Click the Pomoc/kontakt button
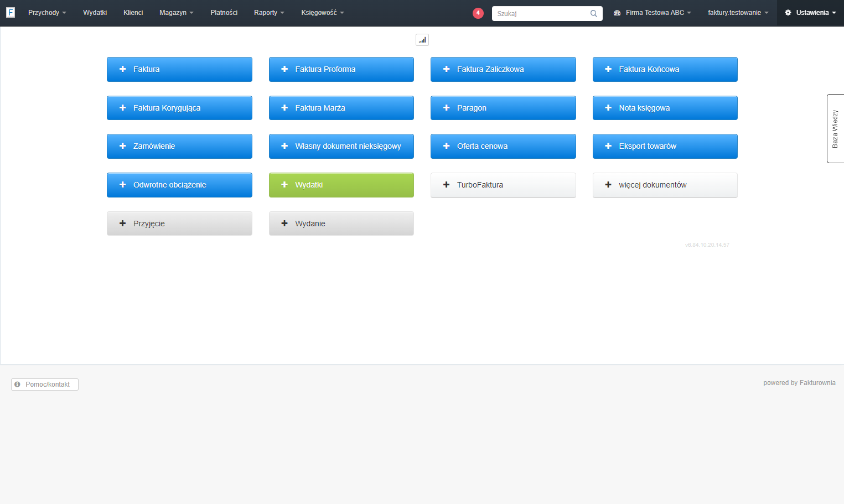Screen dimensions: 844x504 click(45, 385)
